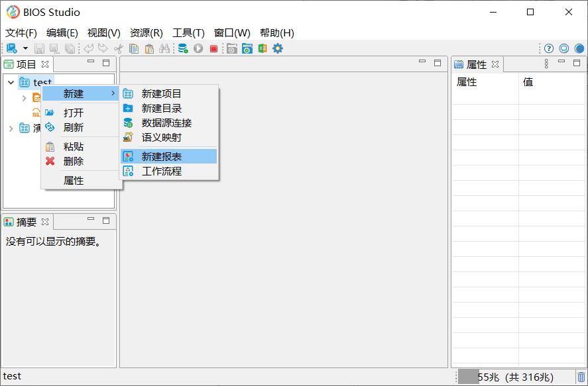The width and height of the screenshot is (588, 386).
Task: Expand the second project node in the tree
Action: (x=11, y=128)
